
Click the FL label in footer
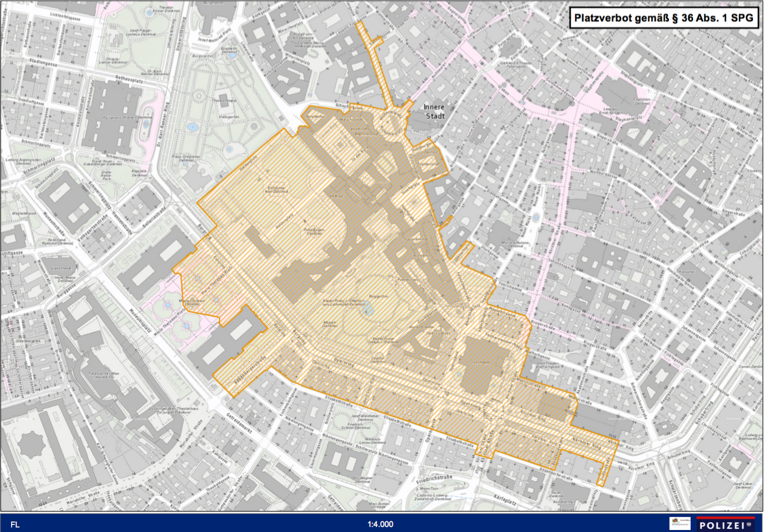(15, 524)
